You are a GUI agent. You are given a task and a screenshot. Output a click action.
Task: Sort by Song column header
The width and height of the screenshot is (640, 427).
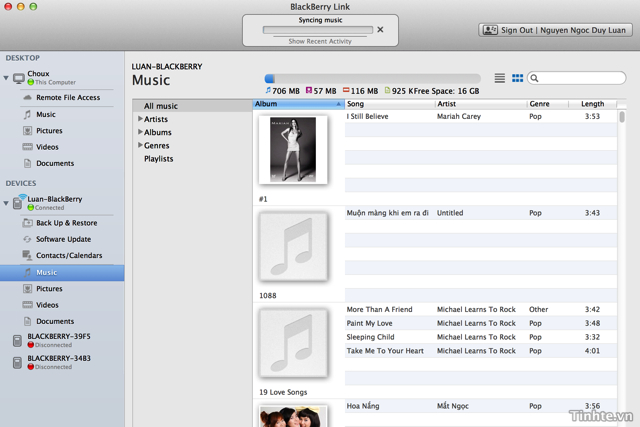click(x=390, y=104)
